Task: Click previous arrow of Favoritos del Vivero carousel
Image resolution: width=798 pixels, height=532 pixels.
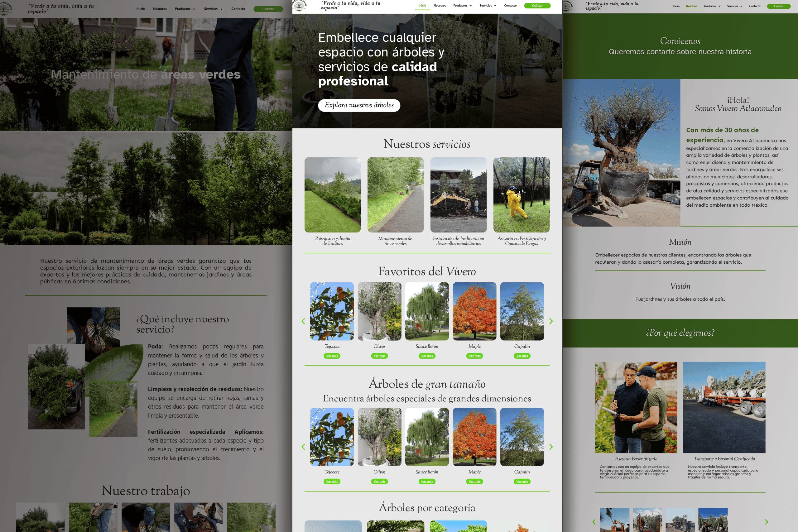Action: [303, 321]
